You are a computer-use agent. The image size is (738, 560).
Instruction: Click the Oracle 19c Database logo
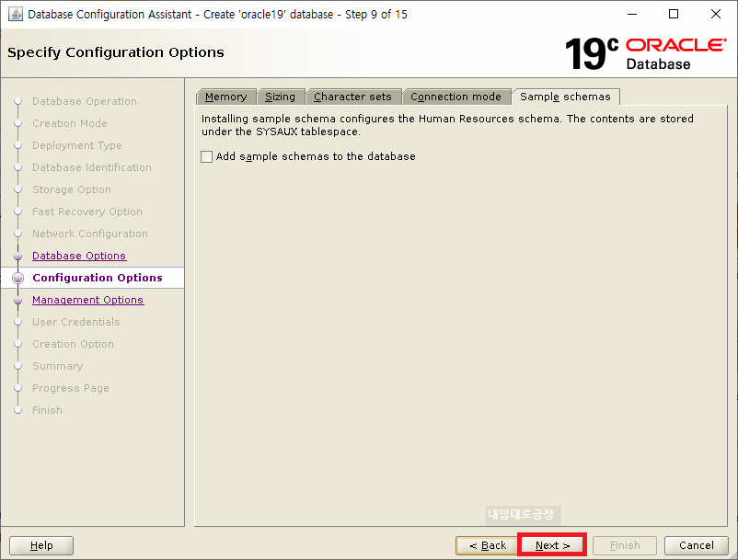645,53
